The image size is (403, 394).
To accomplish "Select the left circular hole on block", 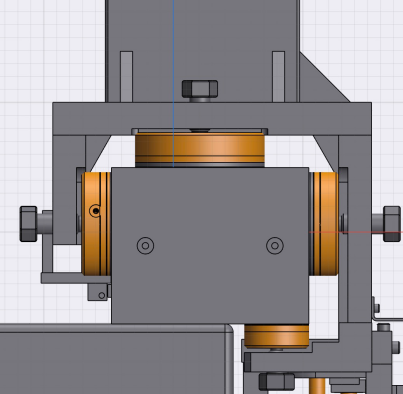I will coord(145,246).
